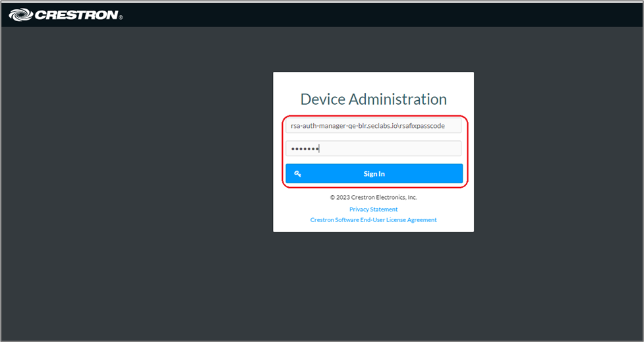
Task: Click the Crestron logo in the header
Action: tap(66, 14)
